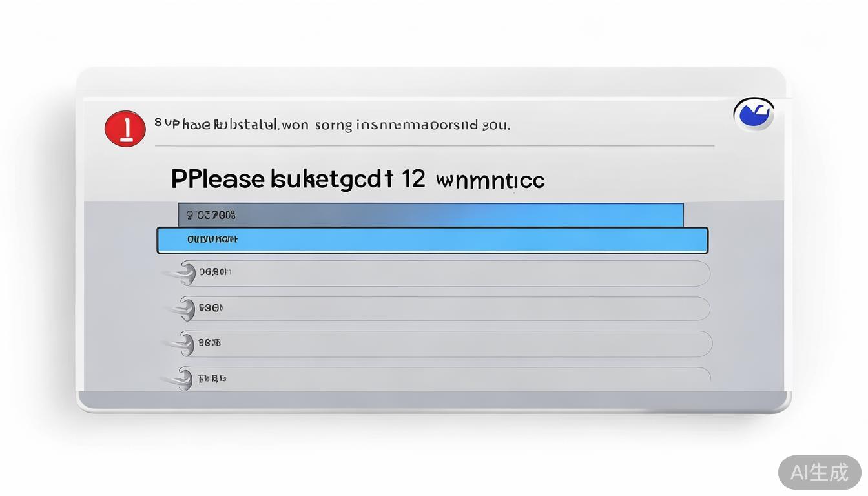Select the second gray pill-shaped row
868x496 pixels.
(x=452, y=309)
